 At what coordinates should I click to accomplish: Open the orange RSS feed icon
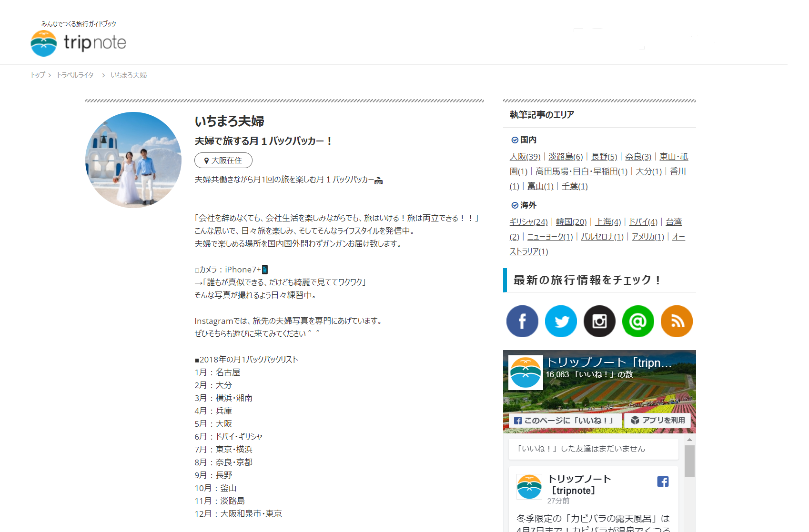click(677, 321)
